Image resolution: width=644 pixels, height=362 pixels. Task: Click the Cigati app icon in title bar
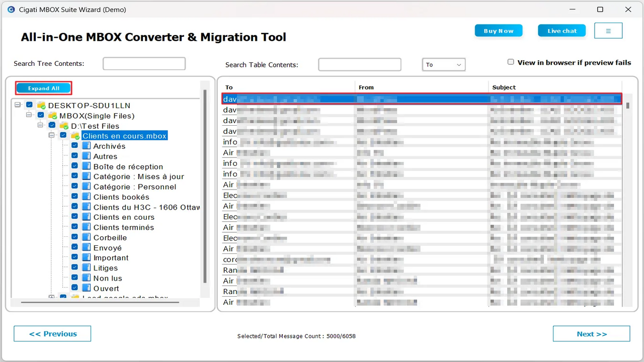(11, 10)
